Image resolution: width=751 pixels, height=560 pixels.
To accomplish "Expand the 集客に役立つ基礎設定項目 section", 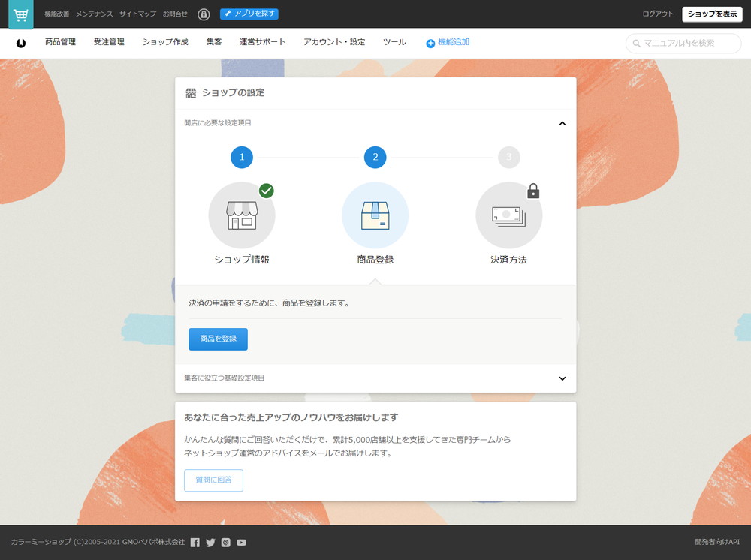I will tap(562, 378).
